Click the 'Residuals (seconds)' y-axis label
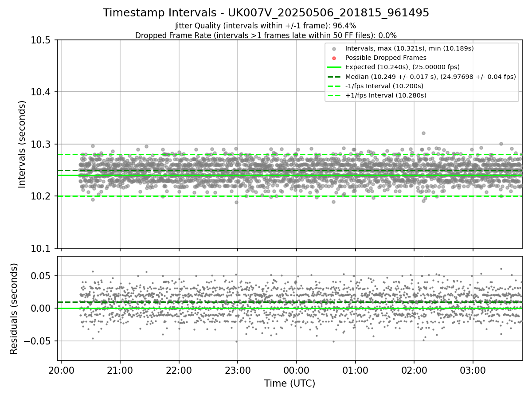This screenshot has height=399, width=532. point(14,309)
